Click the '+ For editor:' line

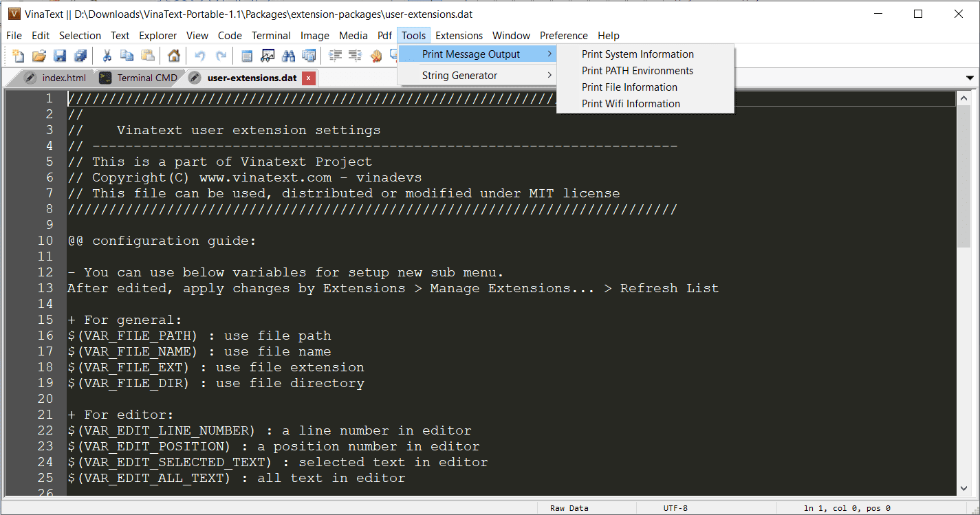click(x=120, y=415)
